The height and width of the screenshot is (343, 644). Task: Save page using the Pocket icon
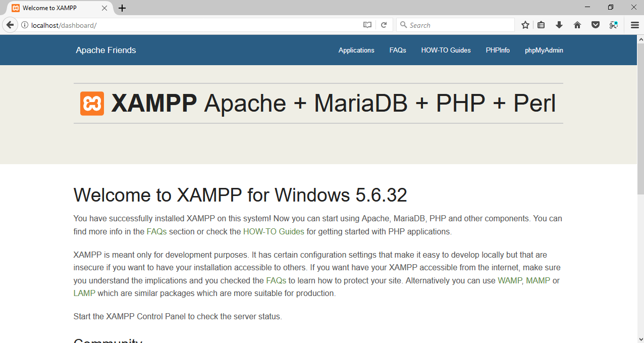coord(596,24)
